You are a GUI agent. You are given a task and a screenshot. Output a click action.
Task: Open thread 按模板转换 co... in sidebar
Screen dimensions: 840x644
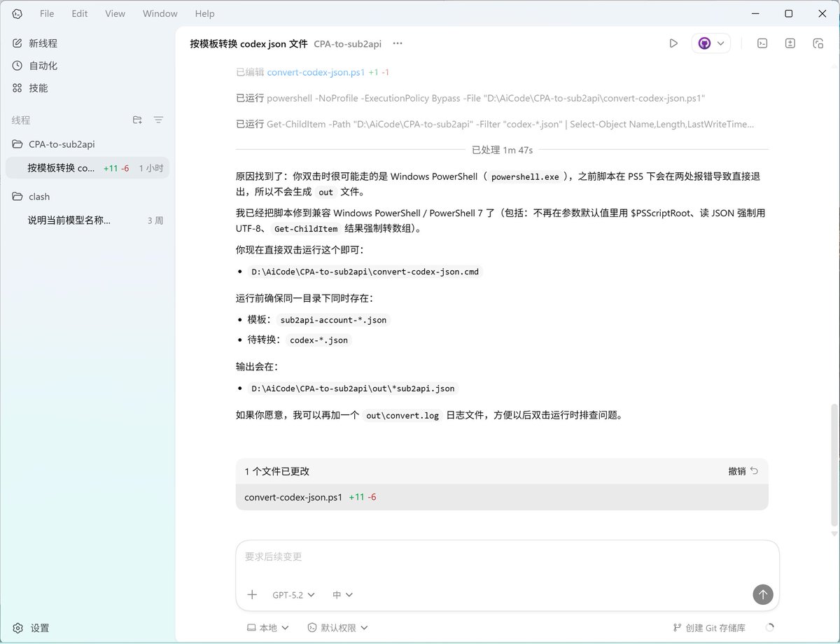click(x=87, y=168)
